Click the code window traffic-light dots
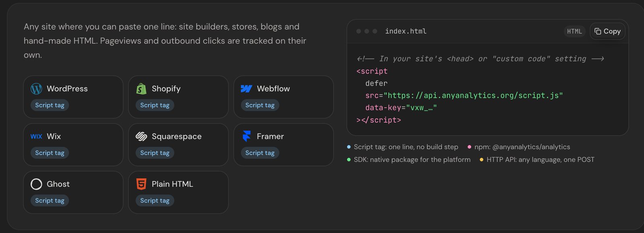The image size is (644, 233). click(x=367, y=31)
